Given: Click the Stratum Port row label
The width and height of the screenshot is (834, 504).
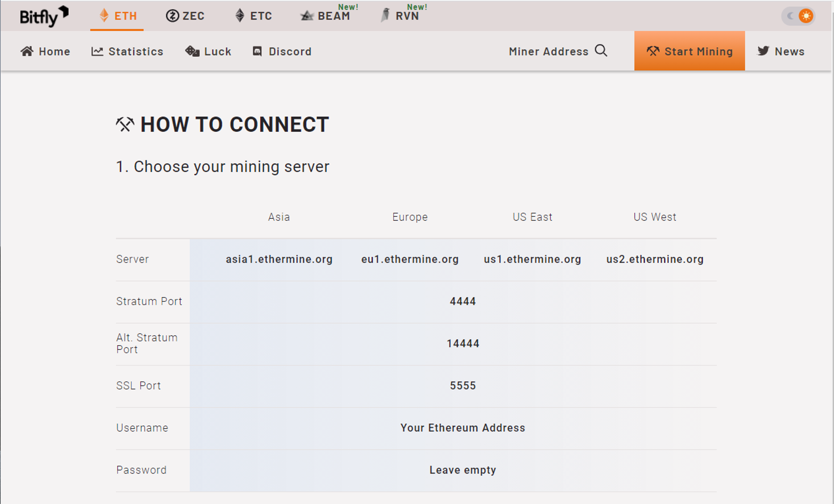Looking at the screenshot, I should [149, 301].
